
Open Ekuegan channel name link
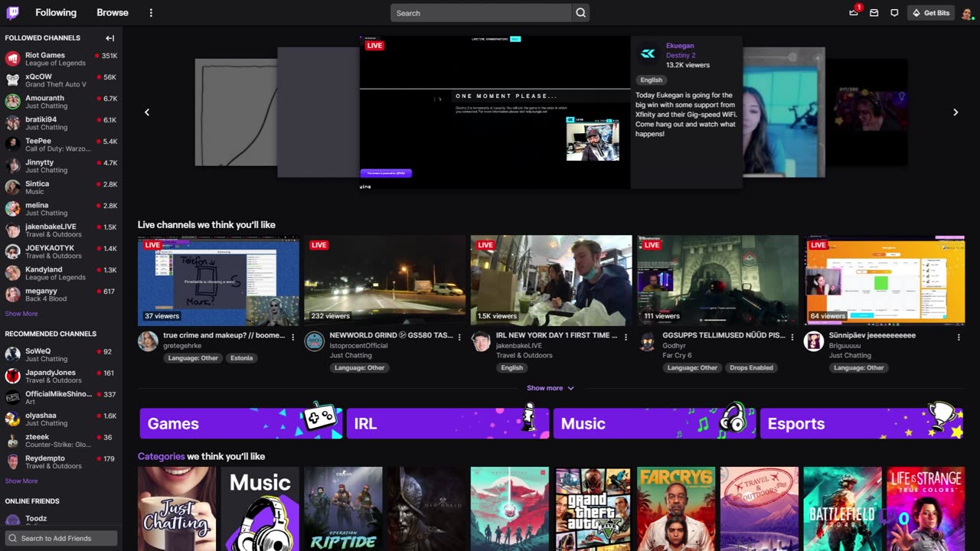click(x=681, y=46)
